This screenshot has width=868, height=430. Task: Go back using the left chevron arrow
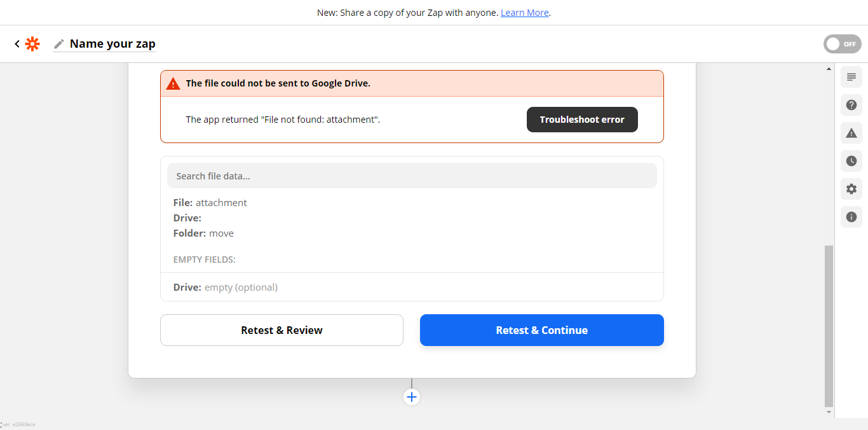click(x=17, y=44)
